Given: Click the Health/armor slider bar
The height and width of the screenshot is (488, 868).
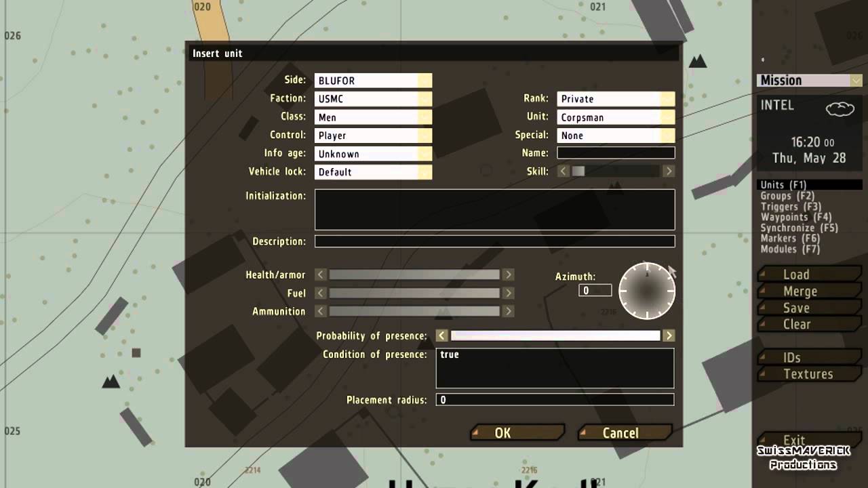Looking at the screenshot, I should click(414, 274).
